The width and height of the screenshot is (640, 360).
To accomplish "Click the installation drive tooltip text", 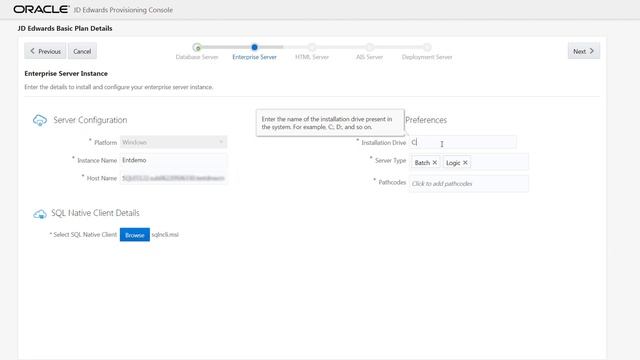I will click(327, 123).
